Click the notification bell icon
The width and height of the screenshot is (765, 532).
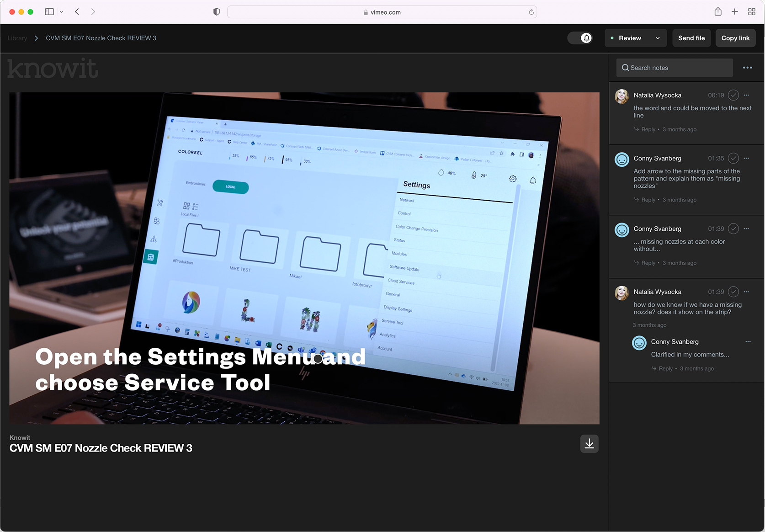[586, 38]
